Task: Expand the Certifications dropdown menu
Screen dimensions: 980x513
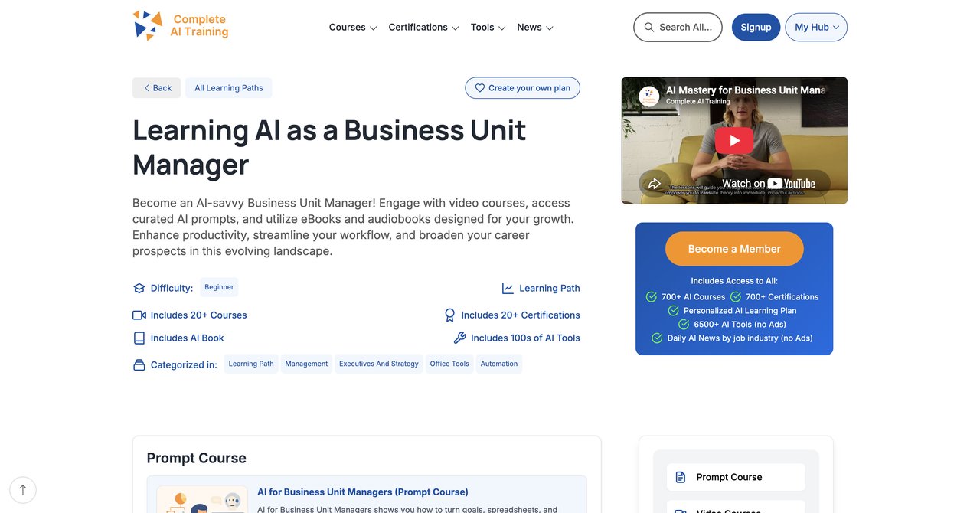Action: pos(423,27)
